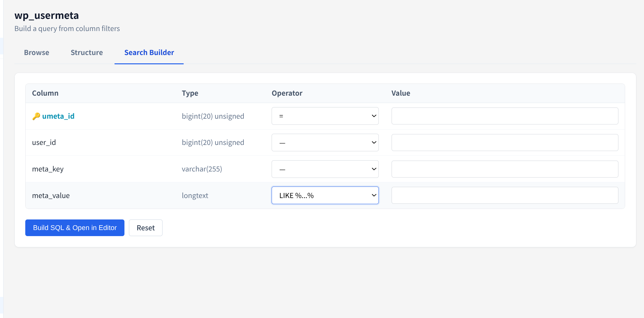Image resolution: width=644 pixels, height=318 pixels.
Task: Open the operator dropdown for umeta_id
Action: tap(325, 116)
